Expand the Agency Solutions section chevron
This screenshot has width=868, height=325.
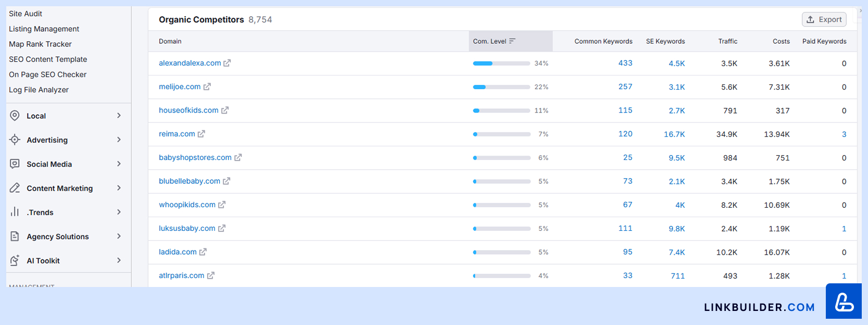119,236
